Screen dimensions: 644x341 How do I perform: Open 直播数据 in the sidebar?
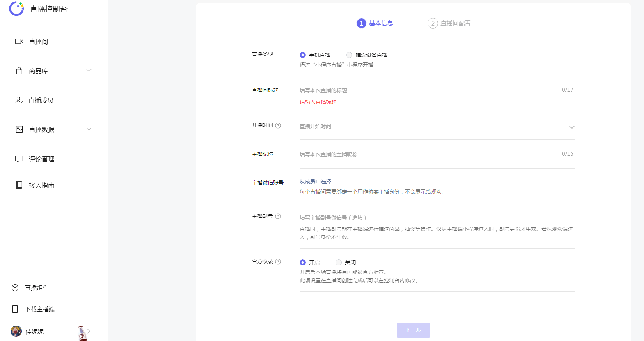[42, 130]
